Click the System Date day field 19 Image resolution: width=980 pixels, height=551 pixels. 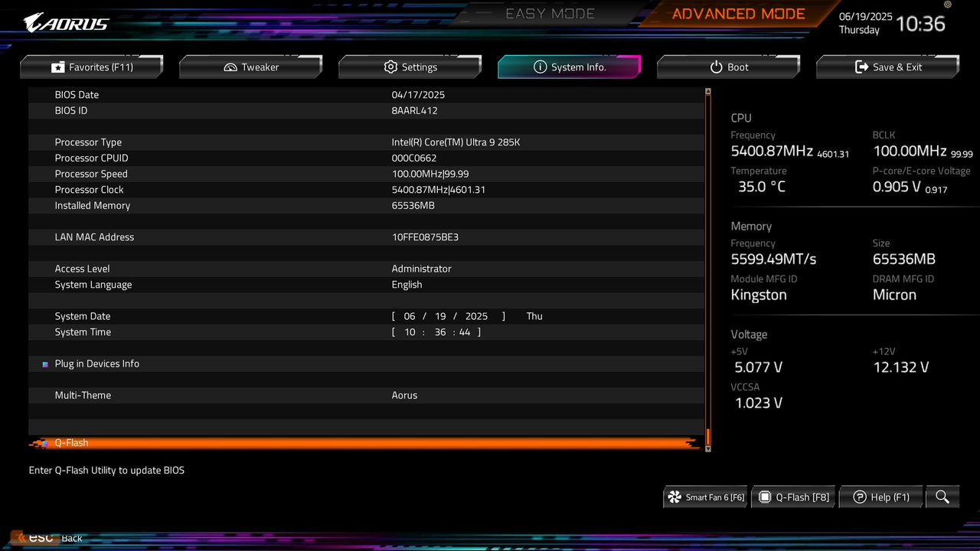point(440,316)
